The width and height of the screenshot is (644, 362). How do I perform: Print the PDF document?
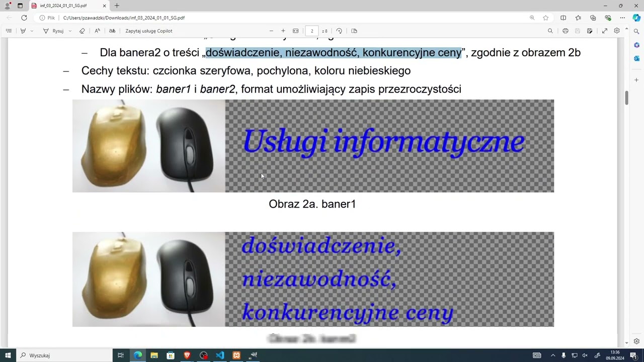(566, 31)
